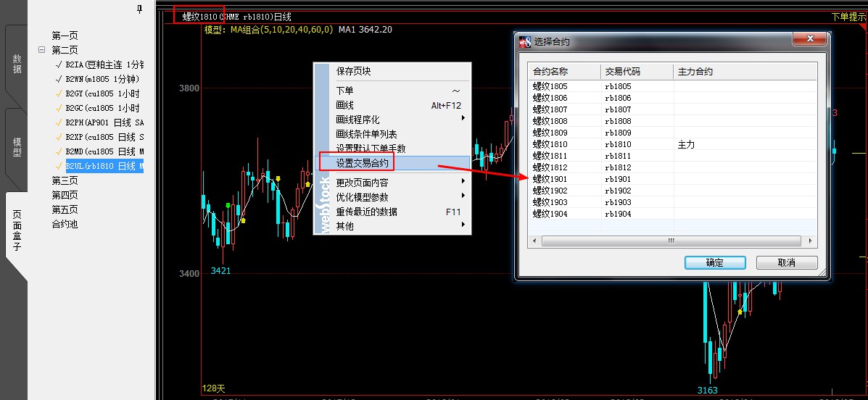Image resolution: width=868 pixels, height=400 pixels.
Task: Expand the 画线程序化 submenu
Action: click(x=392, y=120)
